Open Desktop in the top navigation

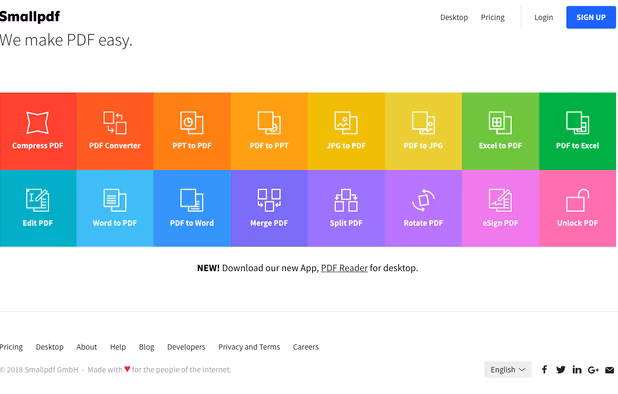[x=454, y=17]
